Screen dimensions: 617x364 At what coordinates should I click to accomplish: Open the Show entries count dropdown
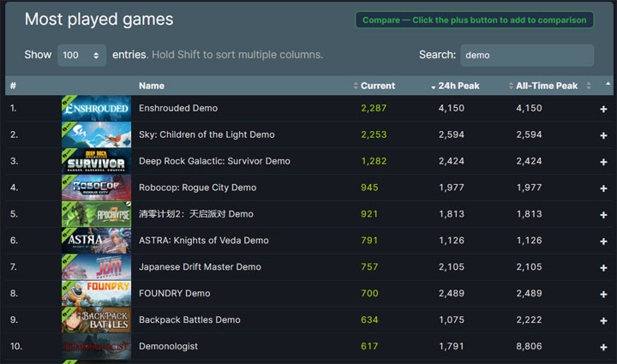click(82, 55)
